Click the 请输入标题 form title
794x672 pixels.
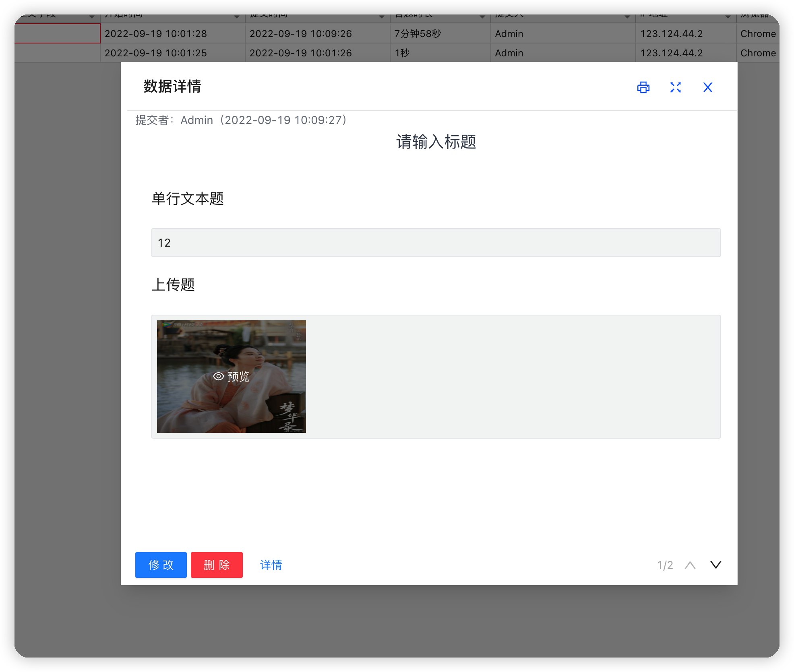pos(436,142)
